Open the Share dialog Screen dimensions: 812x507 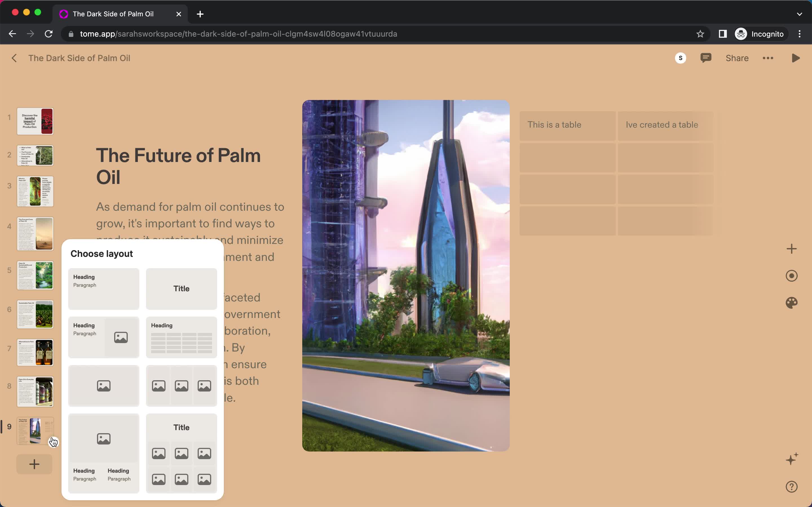click(737, 57)
